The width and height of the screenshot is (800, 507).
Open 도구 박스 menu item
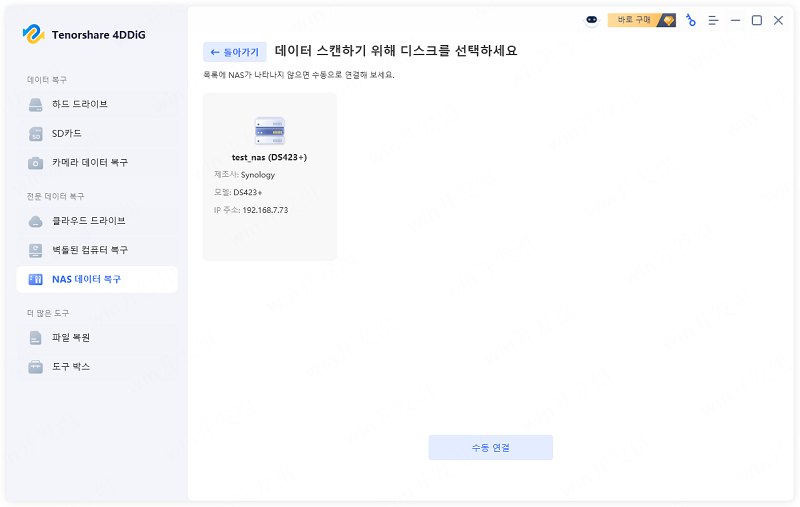coord(97,367)
